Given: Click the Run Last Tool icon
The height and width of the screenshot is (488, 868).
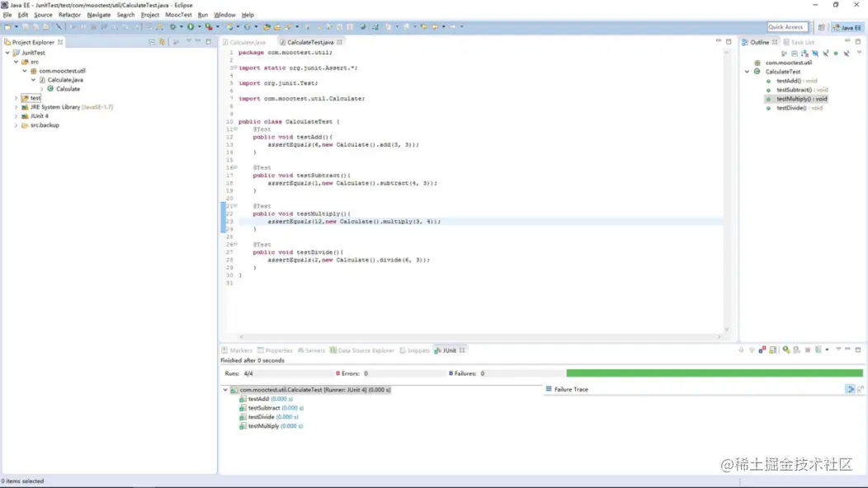Looking at the screenshot, I should click(x=209, y=26).
